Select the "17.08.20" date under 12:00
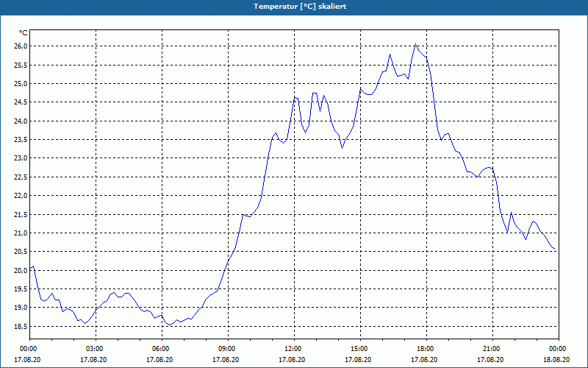This screenshot has width=588, height=368. pyautogui.click(x=292, y=359)
